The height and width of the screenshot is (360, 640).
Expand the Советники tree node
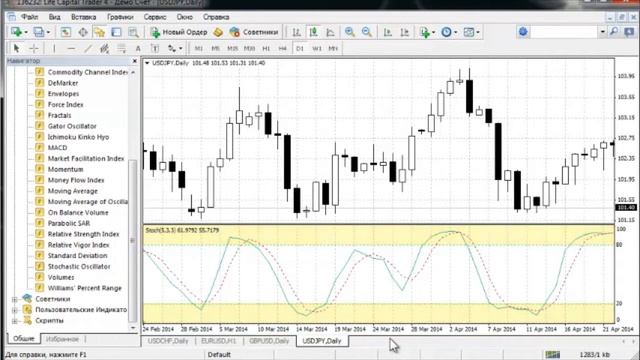point(15,299)
